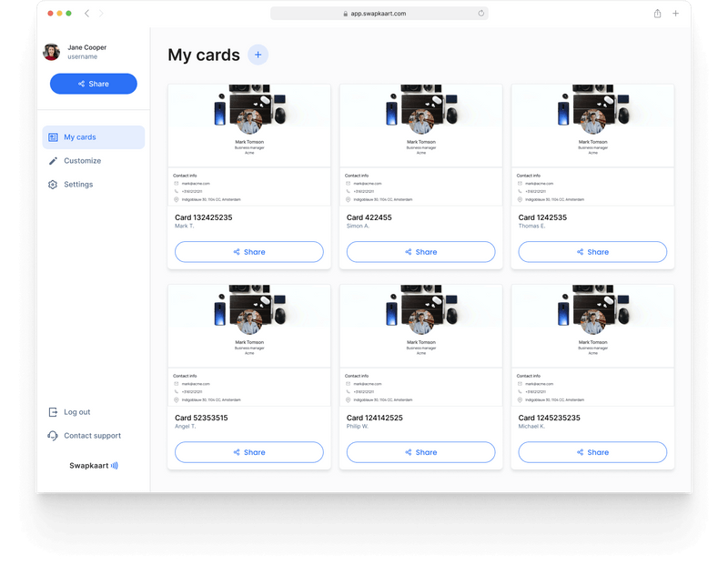Click the Swapkaart logo
Viewport: 728px width, 575px height.
click(x=94, y=466)
